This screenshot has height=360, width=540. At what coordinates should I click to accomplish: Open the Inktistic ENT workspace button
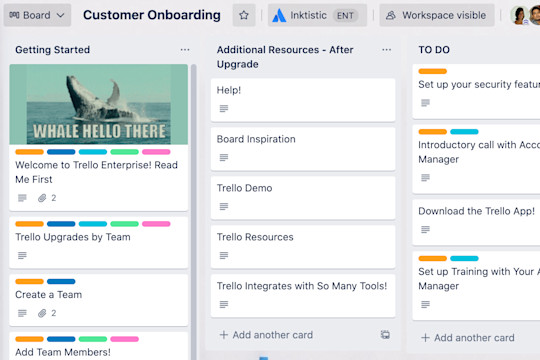[x=317, y=15]
